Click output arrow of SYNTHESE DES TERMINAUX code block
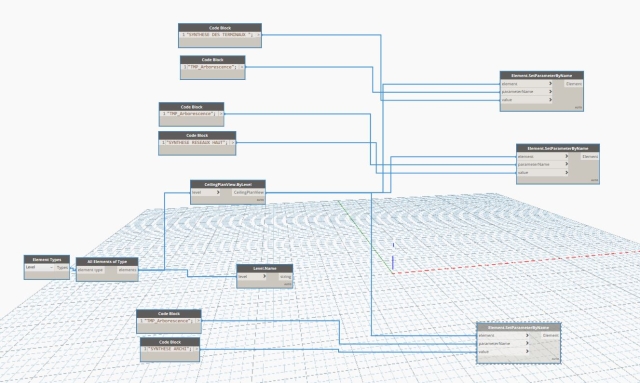 [x=258, y=35]
